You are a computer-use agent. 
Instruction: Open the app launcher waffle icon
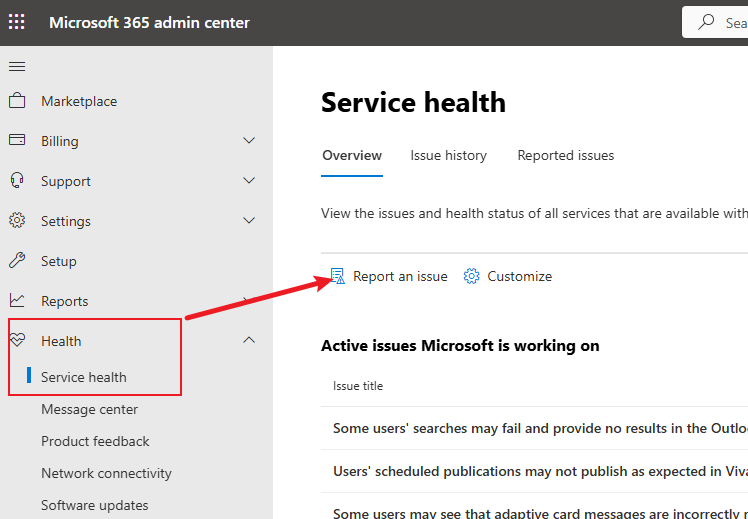(x=17, y=22)
